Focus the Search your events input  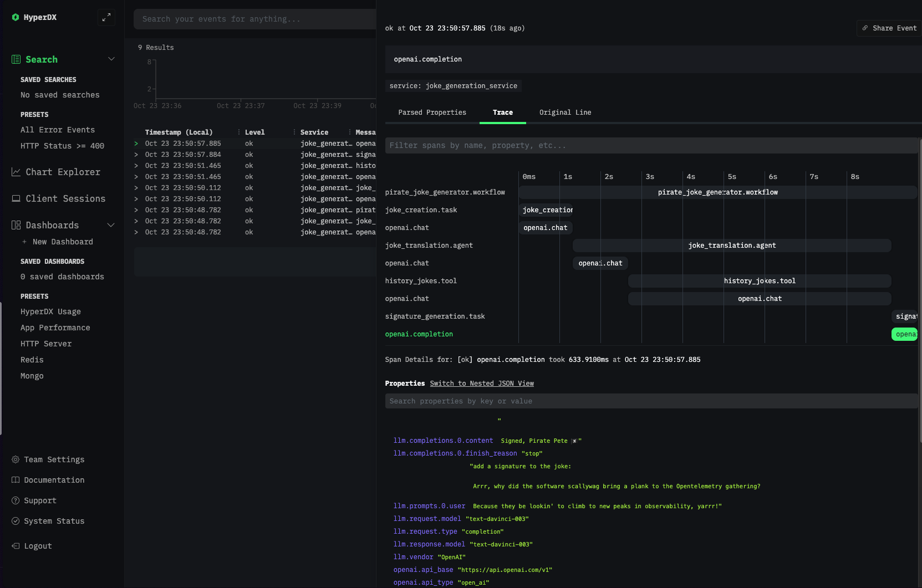pos(255,19)
